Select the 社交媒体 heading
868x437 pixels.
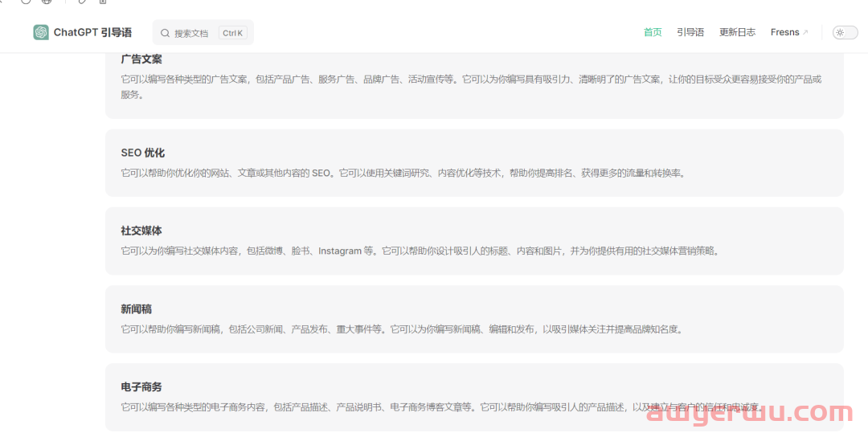point(141,231)
